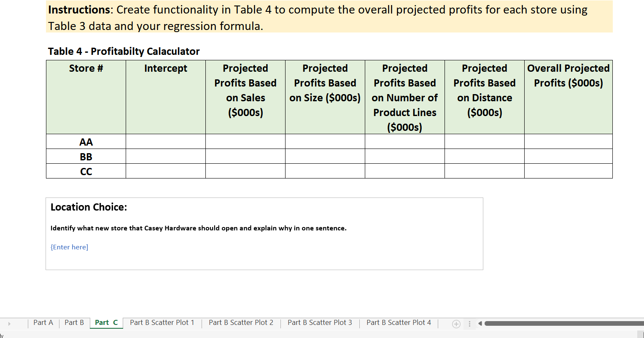Select store CC's Overall Projected Profits cell
The height and width of the screenshot is (338, 644).
tap(568, 171)
